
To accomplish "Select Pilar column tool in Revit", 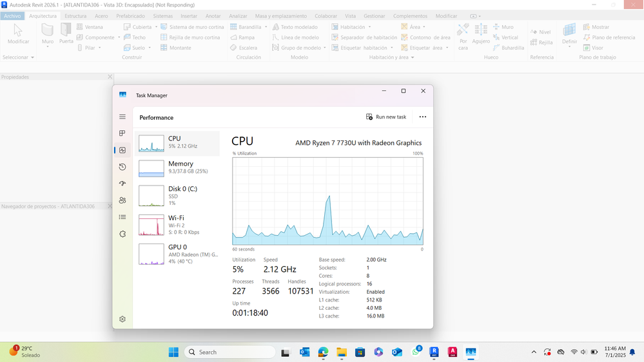I will click(86, 48).
